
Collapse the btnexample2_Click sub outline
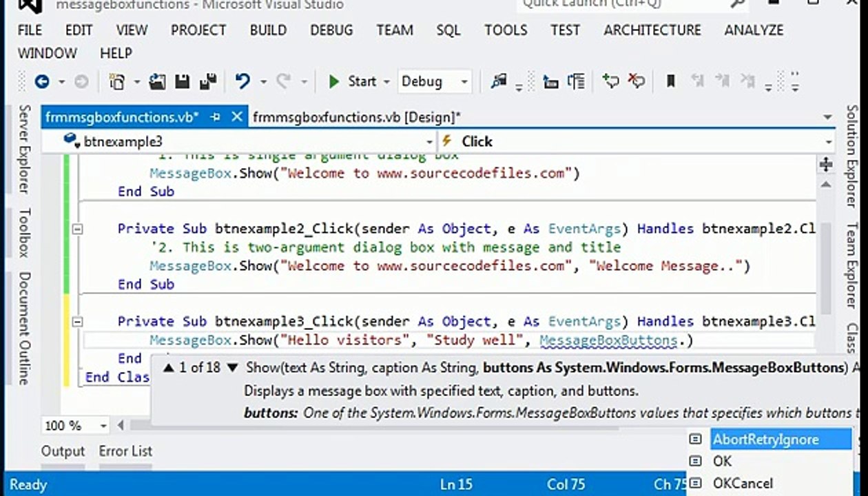coord(77,229)
